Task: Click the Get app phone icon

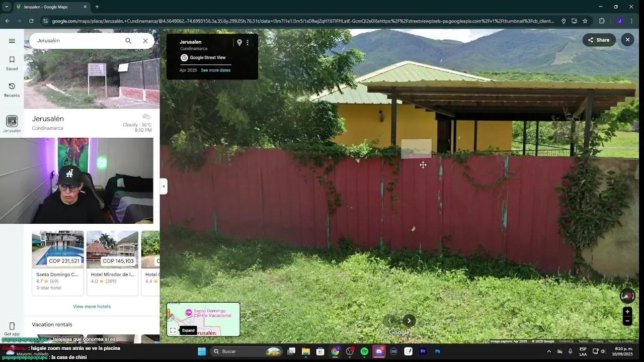Action: 12,326
